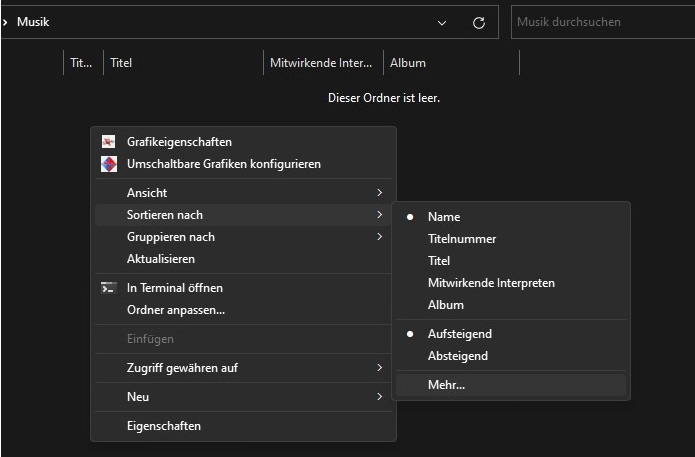Choose Aufsteigend sort order
This screenshot has width=695, height=457.
tap(459, 334)
